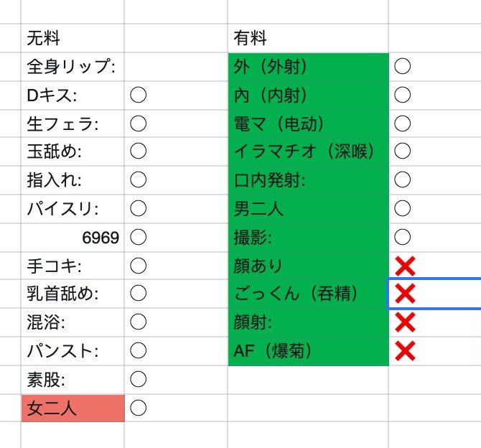This screenshot has width=481, height=448.
Task: Click the green 電マ（电动） cell
Action: click(307, 123)
